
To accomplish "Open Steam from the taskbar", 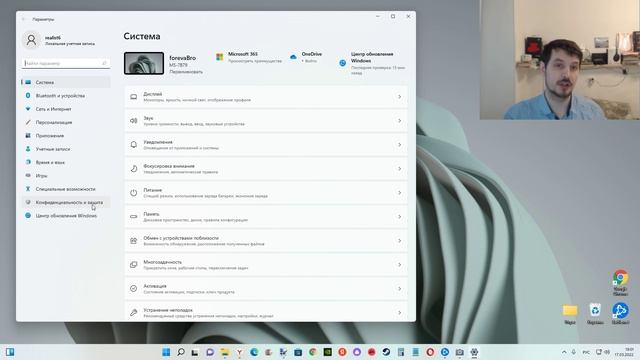I will tap(386, 352).
